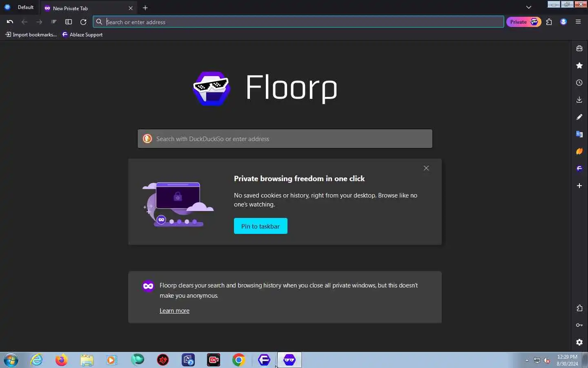Select the New Private Tab tab
The height and width of the screenshot is (368, 588).
point(89,8)
